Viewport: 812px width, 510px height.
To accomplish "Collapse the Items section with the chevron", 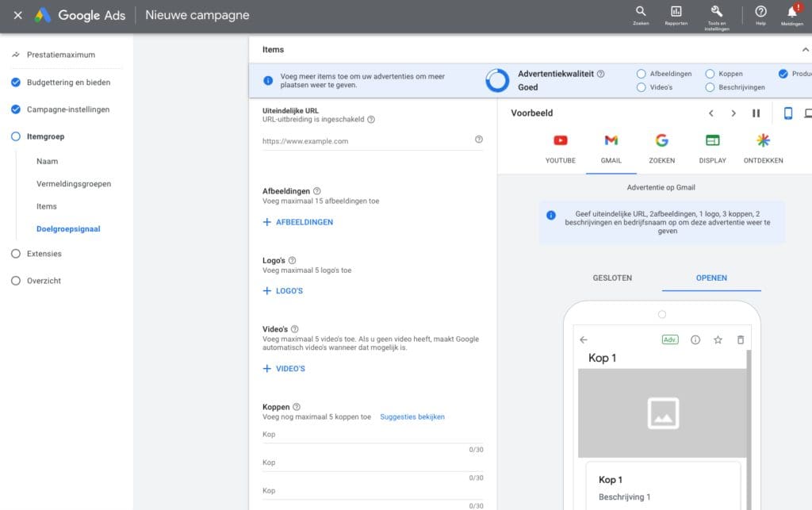I will (x=806, y=50).
